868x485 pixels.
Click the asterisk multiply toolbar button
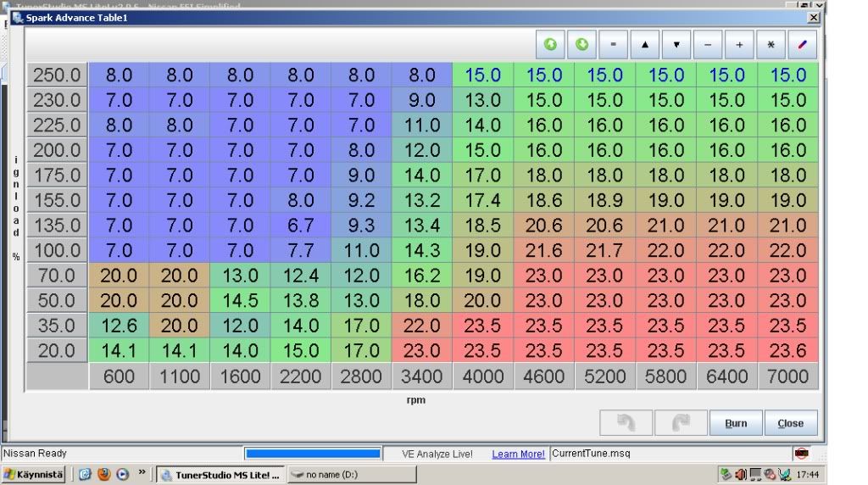point(771,44)
